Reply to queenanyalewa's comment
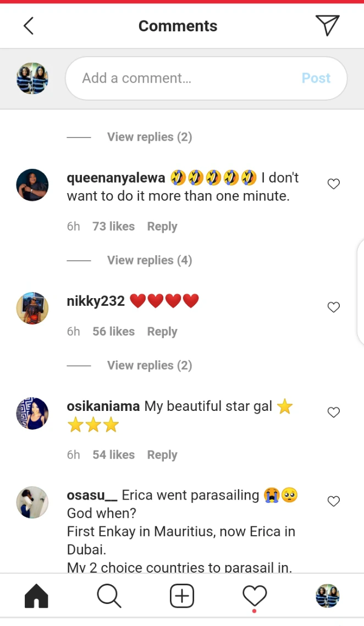The image size is (364, 626). click(162, 227)
